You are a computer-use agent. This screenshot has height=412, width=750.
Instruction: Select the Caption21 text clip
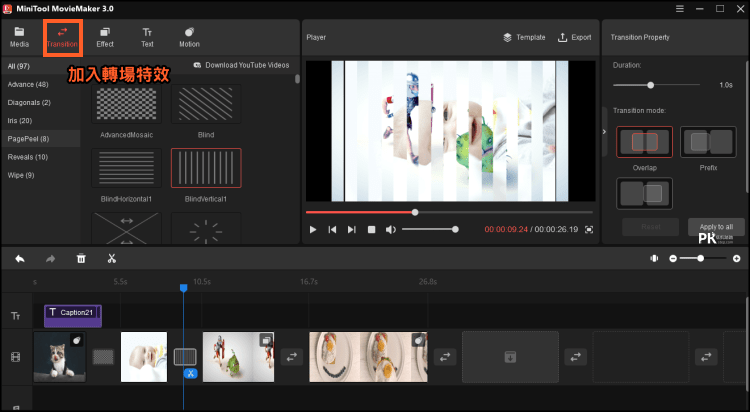(73, 316)
